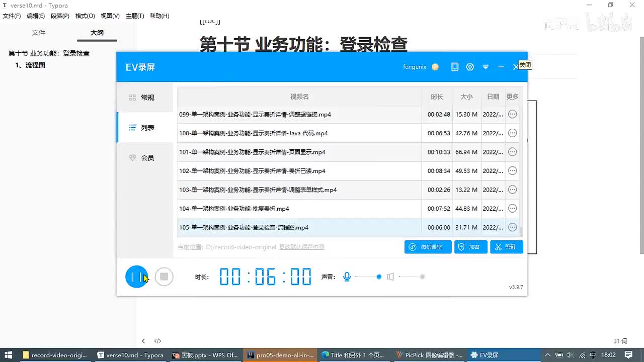
Task: Stop the recording with the square button
Action: tap(164, 277)
